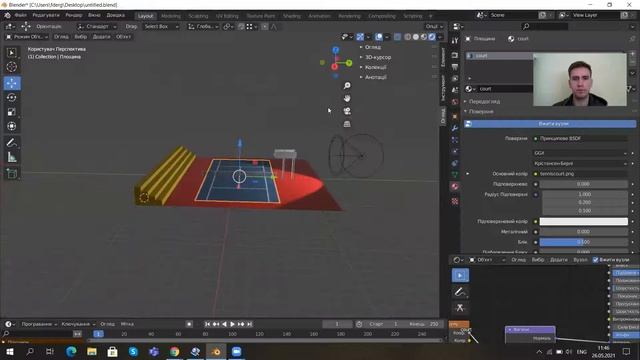Open the global transform orientation dropdown

[x=203, y=27]
